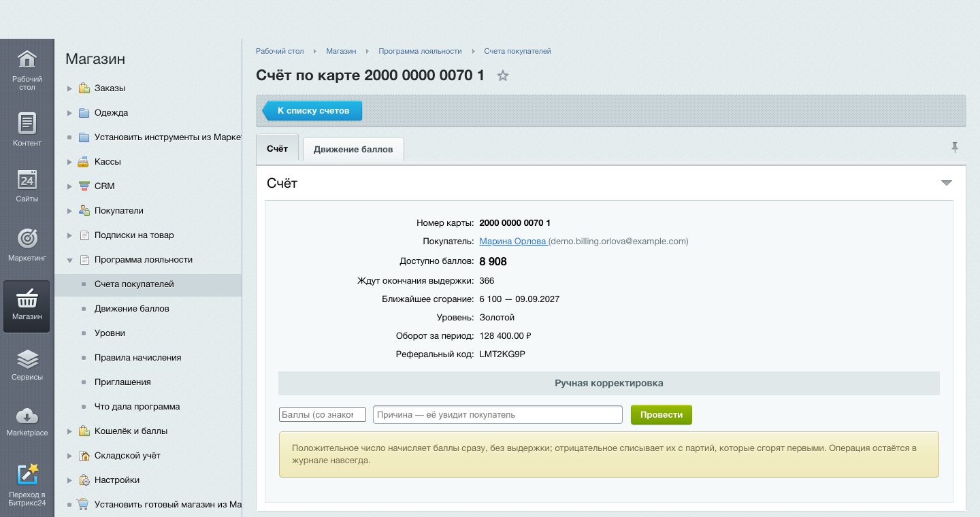Expand the Кассы tree node
The width and height of the screenshot is (980, 517).
[69, 162]
